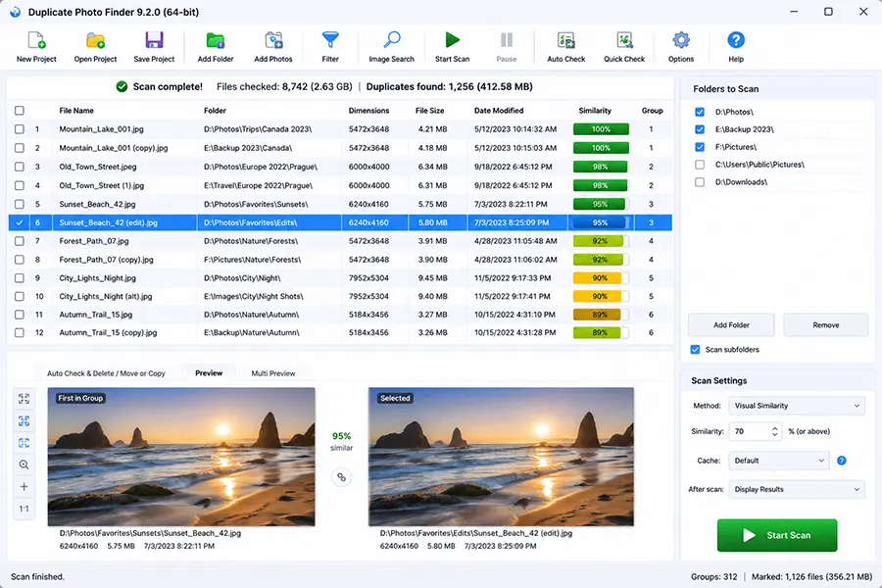The height and width of the screenshot is (588, 882).
Task: Switch to the Multi Preview tab
Action: click(272, 373)
